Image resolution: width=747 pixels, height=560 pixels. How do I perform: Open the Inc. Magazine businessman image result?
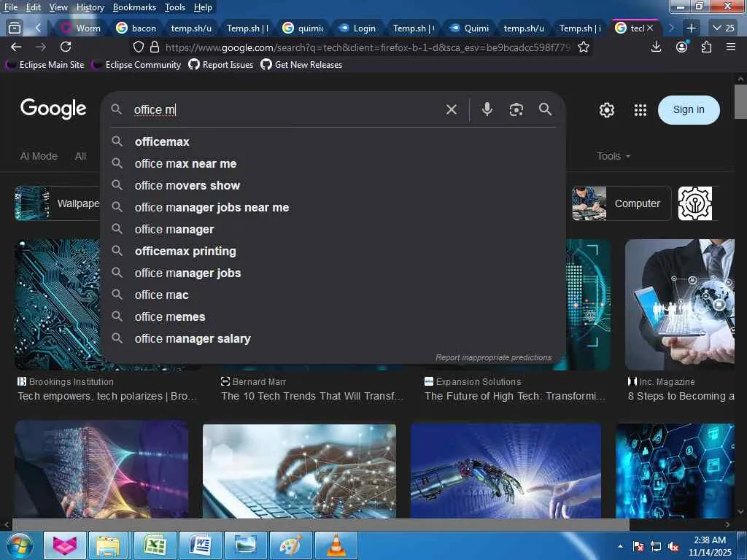click(x=680, y=305)
